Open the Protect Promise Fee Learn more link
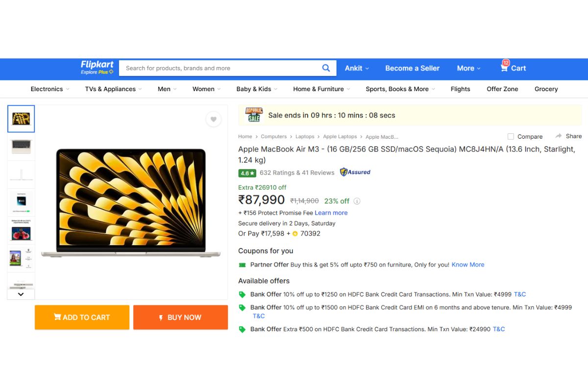588x392 pixels. (331, 213)
